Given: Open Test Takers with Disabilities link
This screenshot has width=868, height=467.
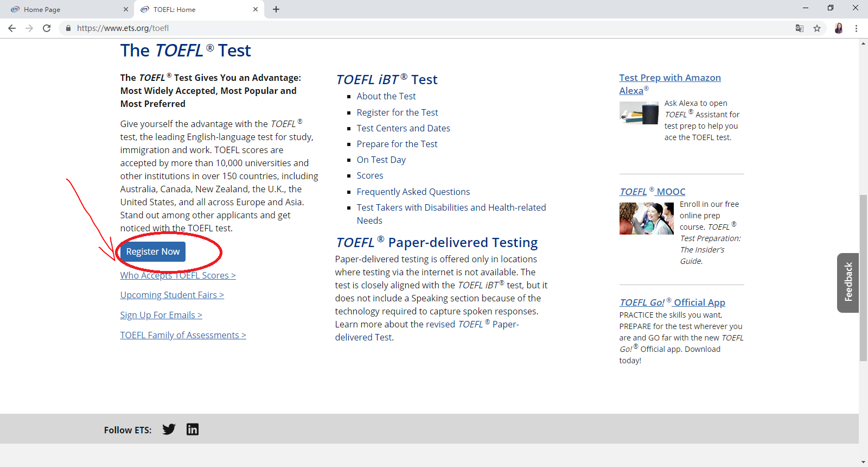Looking at the screenshot, I should pyautogui.click(x=451, y=213).
